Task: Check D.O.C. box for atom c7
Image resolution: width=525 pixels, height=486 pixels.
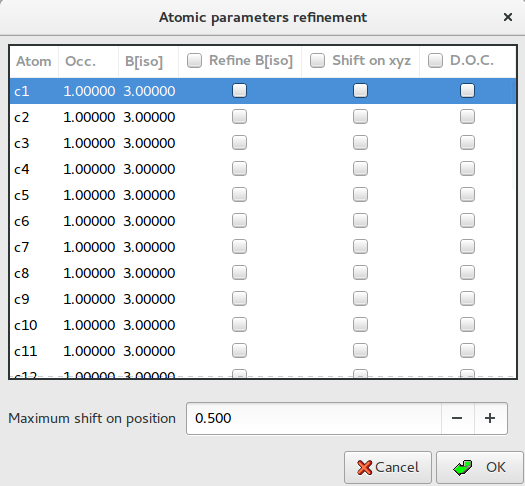Action: click(467, 247)
